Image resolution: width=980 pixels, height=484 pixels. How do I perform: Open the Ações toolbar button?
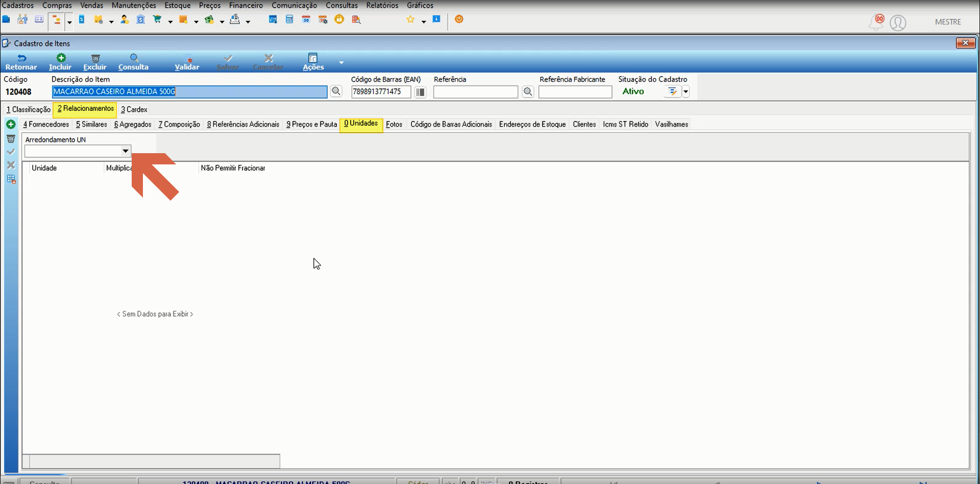click(313, 62)
